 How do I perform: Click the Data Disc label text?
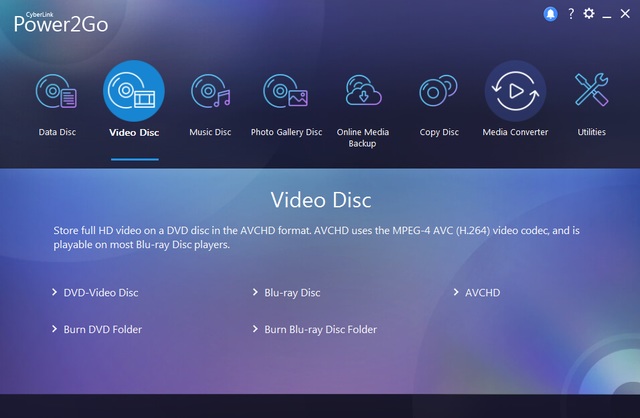[x=57, y=132]
